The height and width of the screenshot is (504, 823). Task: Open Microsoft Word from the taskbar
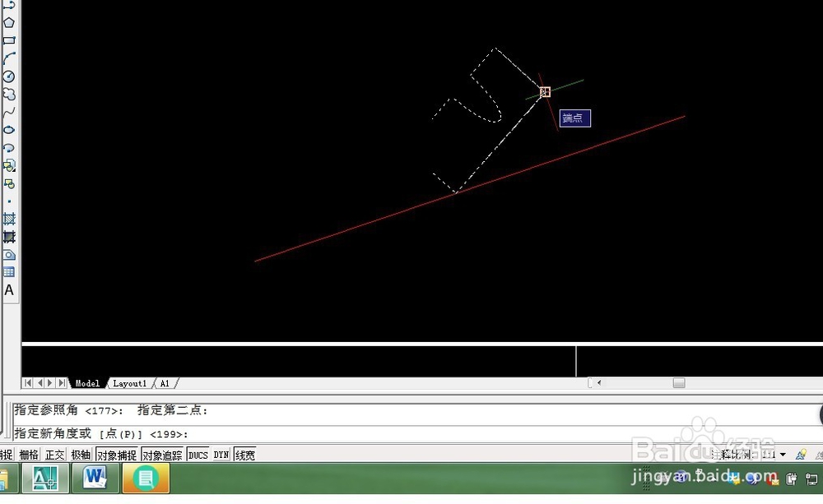tap(95, 478)
